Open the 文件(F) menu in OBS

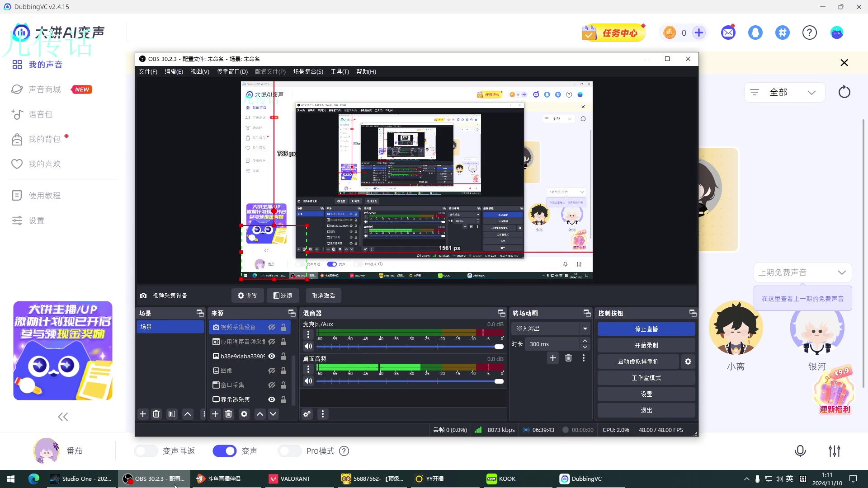point(148,71)
